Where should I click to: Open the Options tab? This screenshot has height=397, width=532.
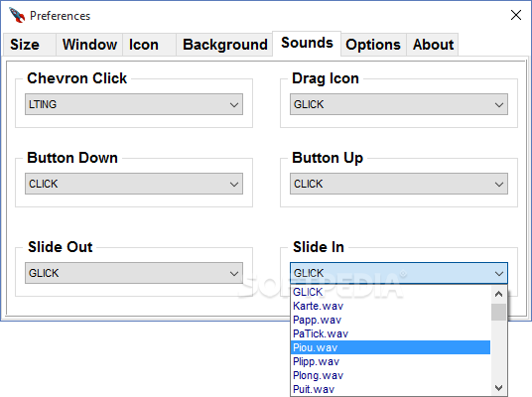[373, 45]
